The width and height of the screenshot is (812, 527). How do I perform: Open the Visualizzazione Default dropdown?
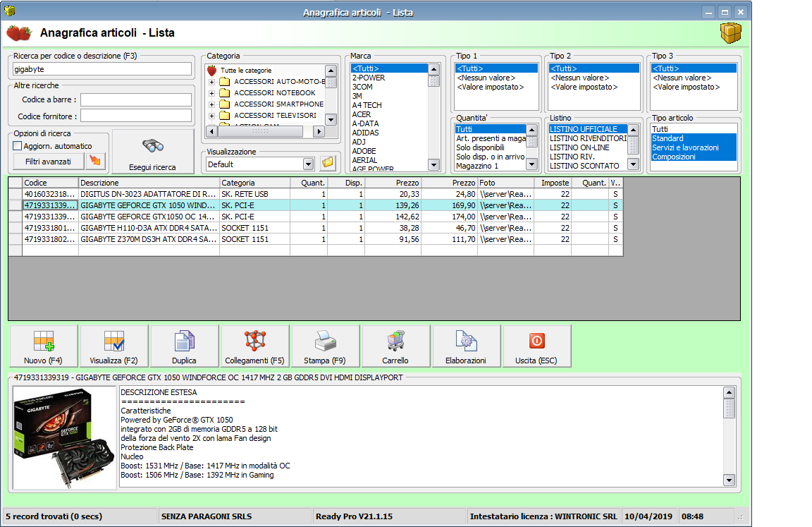[x=309, y=164]
